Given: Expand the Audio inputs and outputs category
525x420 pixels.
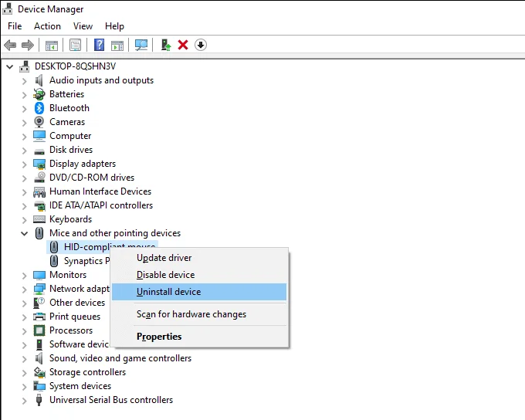Looking at the screenshot, I should click(x=25, y=80).
